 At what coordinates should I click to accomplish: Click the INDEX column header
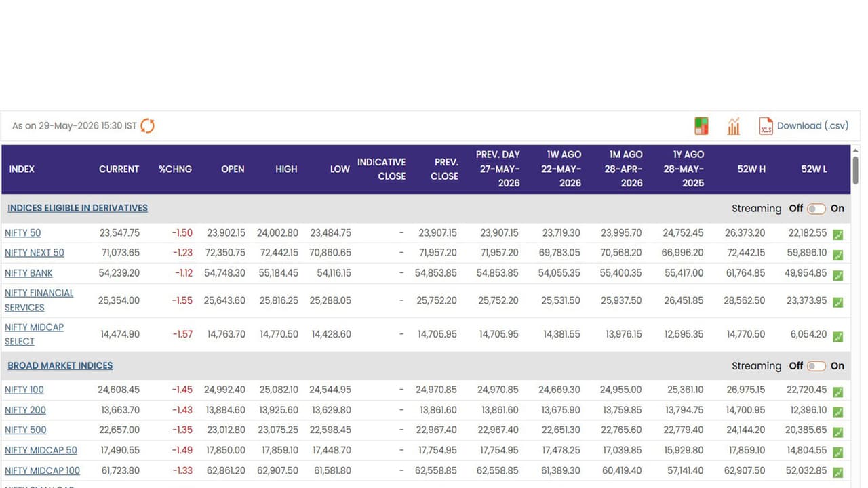[22, 169]
